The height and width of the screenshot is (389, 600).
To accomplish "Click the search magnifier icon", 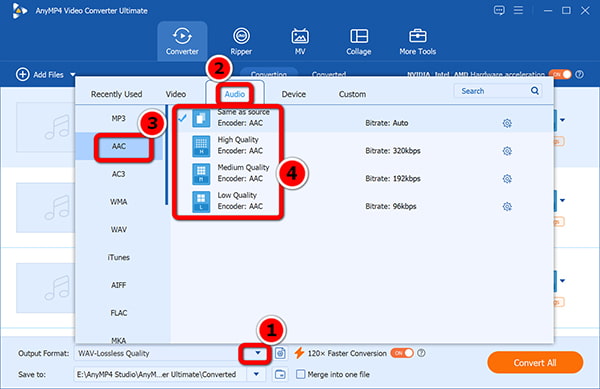I will click(535, 91).
